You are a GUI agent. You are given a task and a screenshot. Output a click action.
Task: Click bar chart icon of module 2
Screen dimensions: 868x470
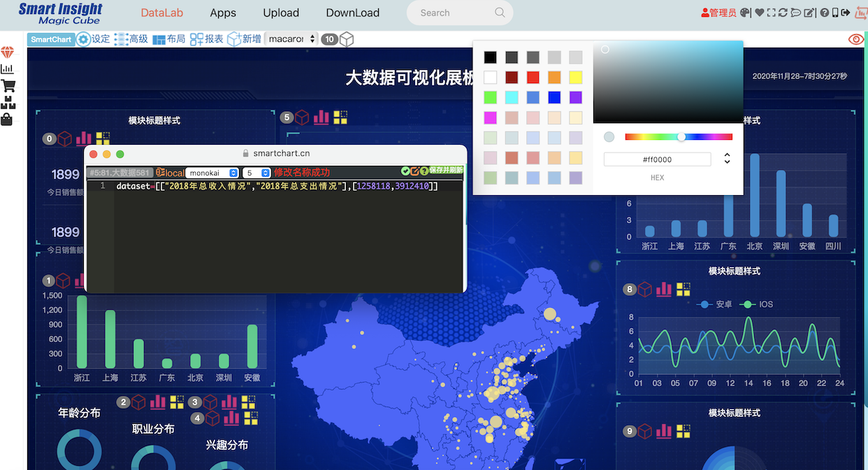158,401
